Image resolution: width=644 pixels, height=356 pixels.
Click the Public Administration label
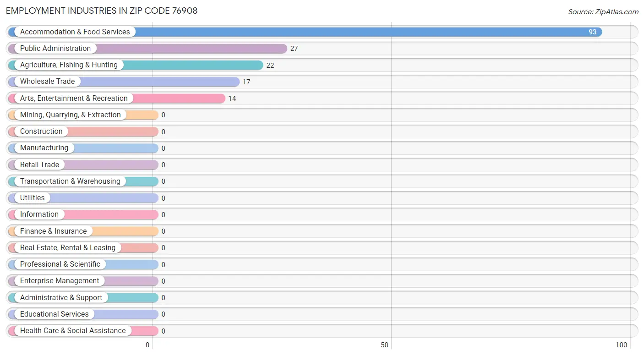coord(55,49)
